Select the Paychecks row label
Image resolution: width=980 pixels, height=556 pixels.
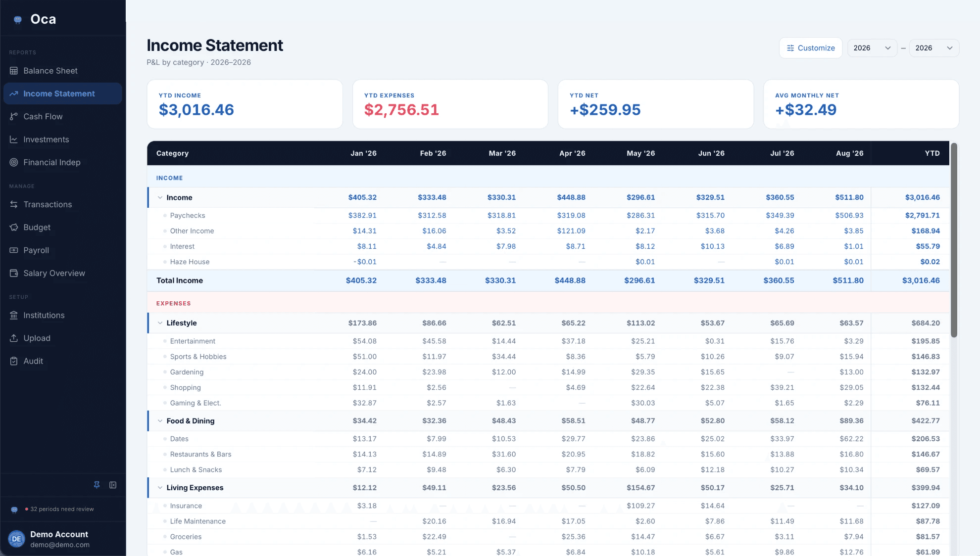(x=188, y=216)
